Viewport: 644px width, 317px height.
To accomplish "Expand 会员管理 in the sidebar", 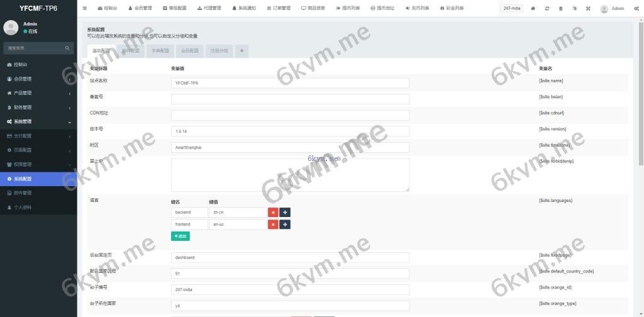I will pos(38,79).
